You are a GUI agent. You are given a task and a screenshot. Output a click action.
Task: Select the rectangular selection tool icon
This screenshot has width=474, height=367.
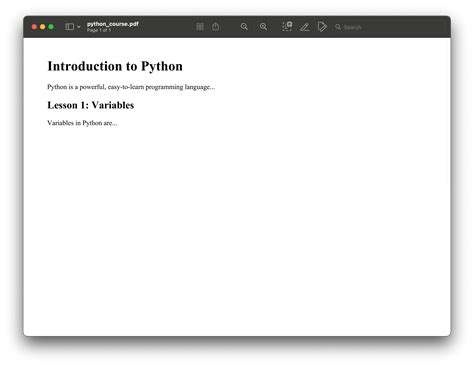(x=287, y=27)
